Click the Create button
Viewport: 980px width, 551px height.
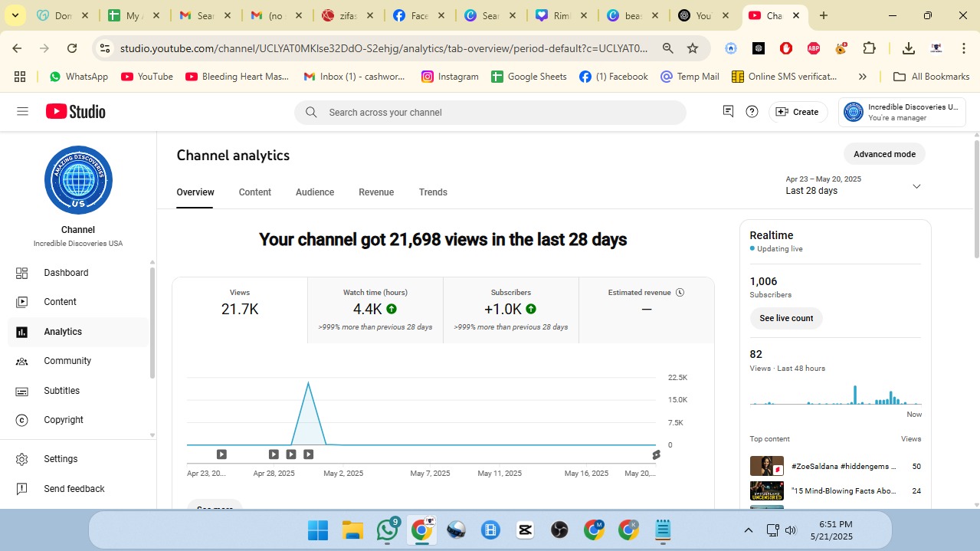798,112
